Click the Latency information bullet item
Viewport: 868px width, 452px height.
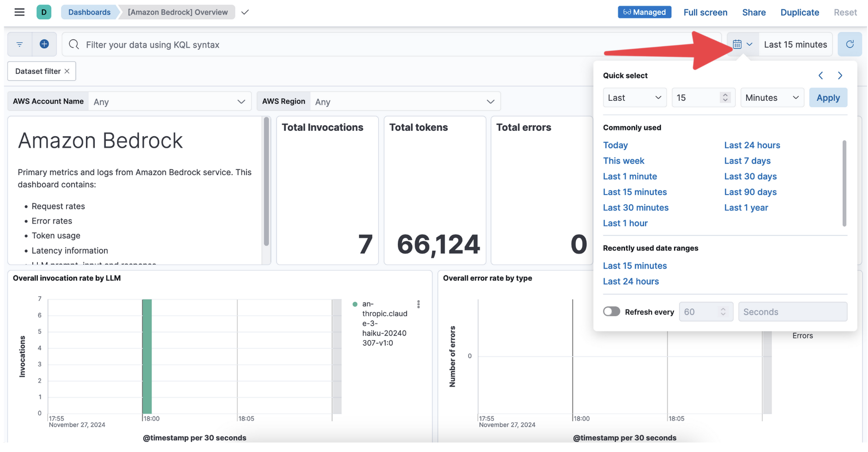(x=70, y=250)
